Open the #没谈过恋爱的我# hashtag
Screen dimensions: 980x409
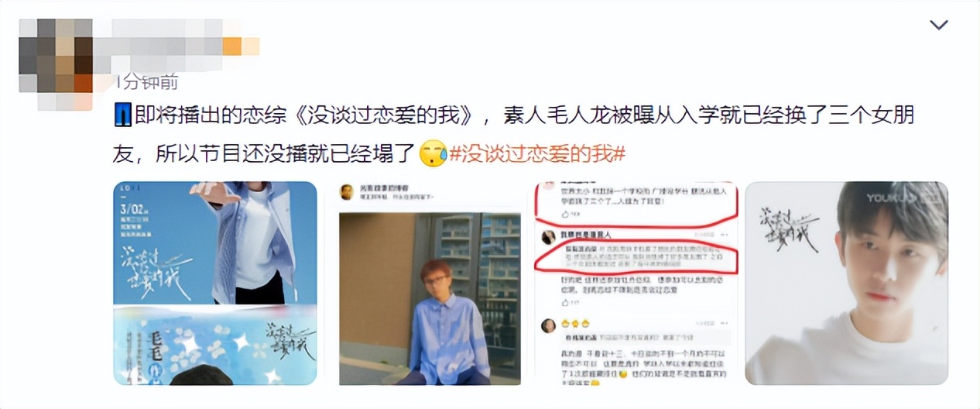tap(537, 153)
